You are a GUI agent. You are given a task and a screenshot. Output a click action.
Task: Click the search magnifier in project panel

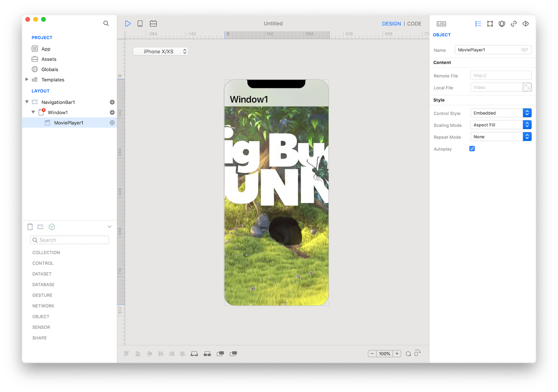106,23
